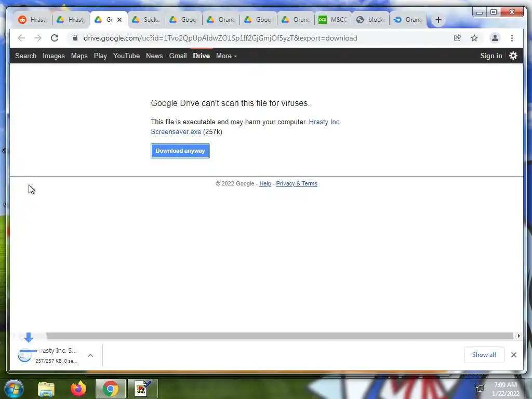This screenshot has width=532, height=399.
Task: Open Windows Start menu
Action: (x=14, y=389)
